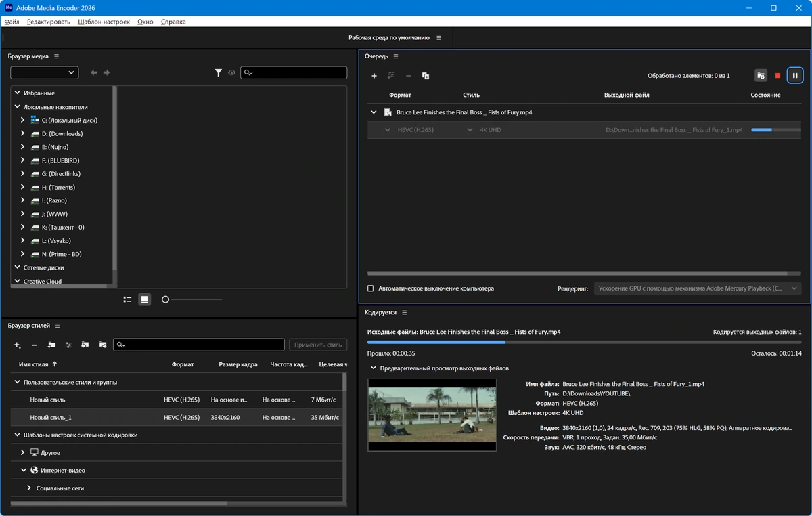The height and width of the screenshot is (516, 812).
Task: Sort styles by Имя стиля column header
Action: [x=34, y=364]
